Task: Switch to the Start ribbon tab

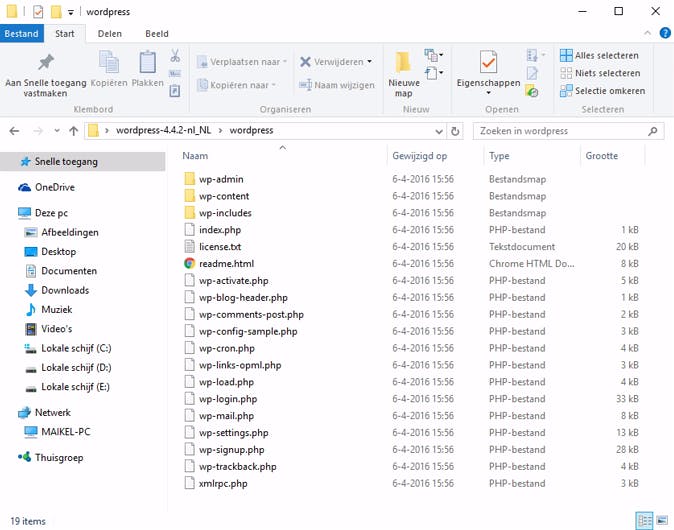Action: [64, 34]
